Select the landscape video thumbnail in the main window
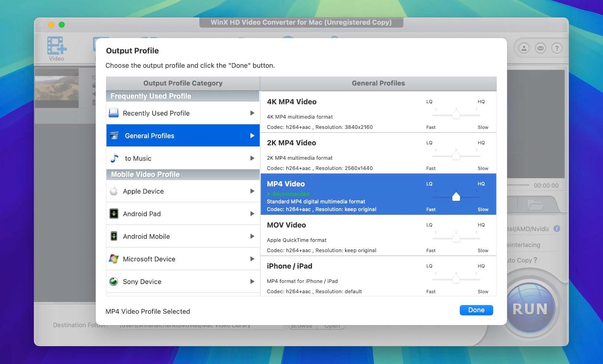Screen dimensions: 603x364 coord(57,88)
